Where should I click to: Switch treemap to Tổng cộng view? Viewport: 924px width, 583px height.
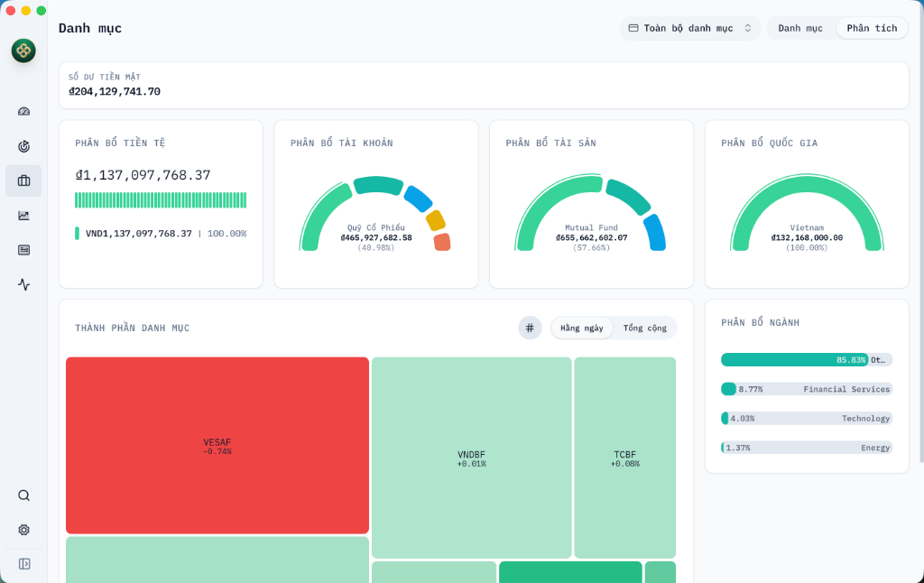[x=644, y=328]
